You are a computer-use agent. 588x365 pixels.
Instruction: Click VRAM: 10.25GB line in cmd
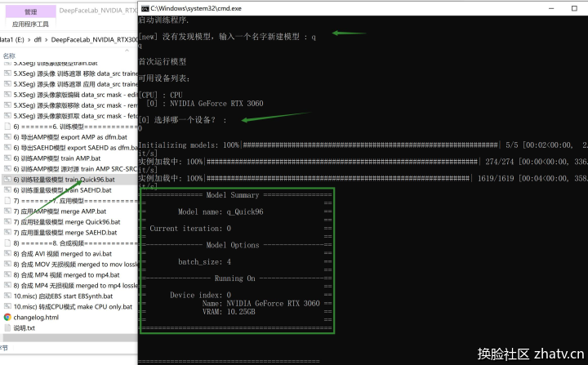pos(229,312)
